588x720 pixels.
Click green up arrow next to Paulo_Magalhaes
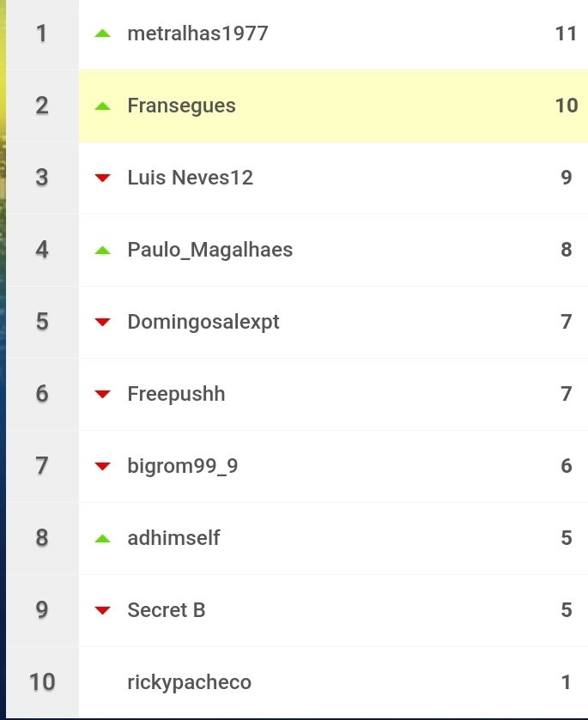[102, 251]
